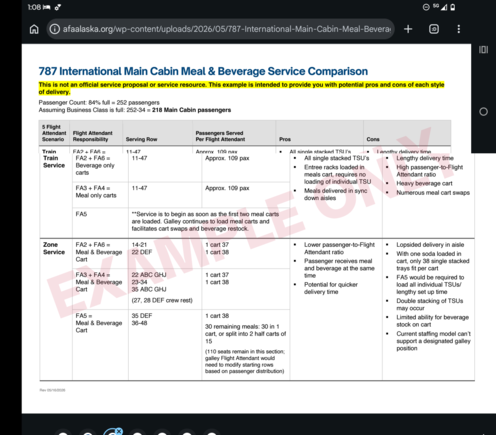This screenshot has height=435, width=496.
Task: Open Chrome's three-dot overflow menu
Action: pyautogui.click(x=459, y=29)
